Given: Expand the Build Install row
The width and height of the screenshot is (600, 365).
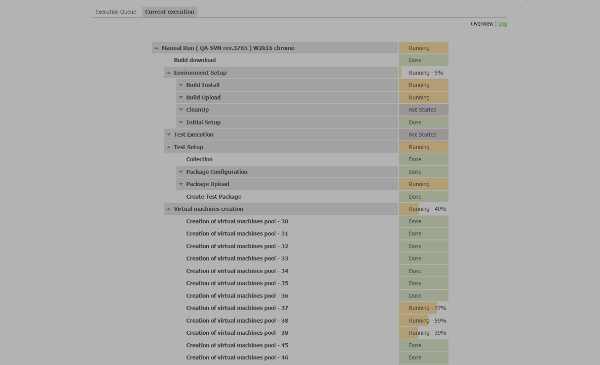Looking at the screenshot, I should [181, 85].
